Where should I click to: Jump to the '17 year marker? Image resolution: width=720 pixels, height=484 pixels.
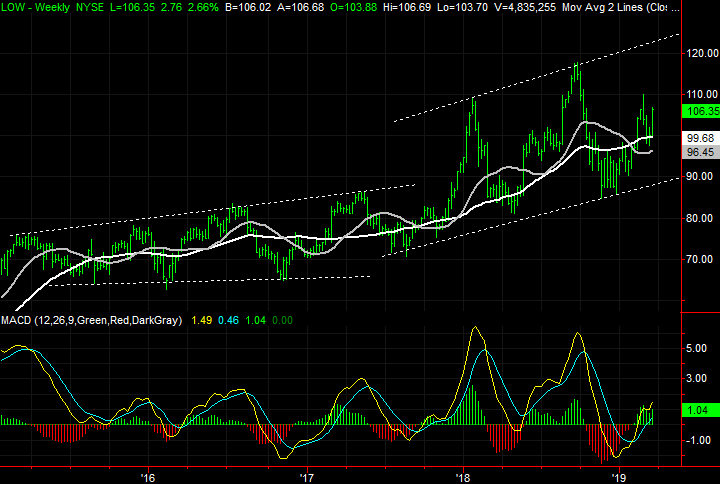click(306, 476)
